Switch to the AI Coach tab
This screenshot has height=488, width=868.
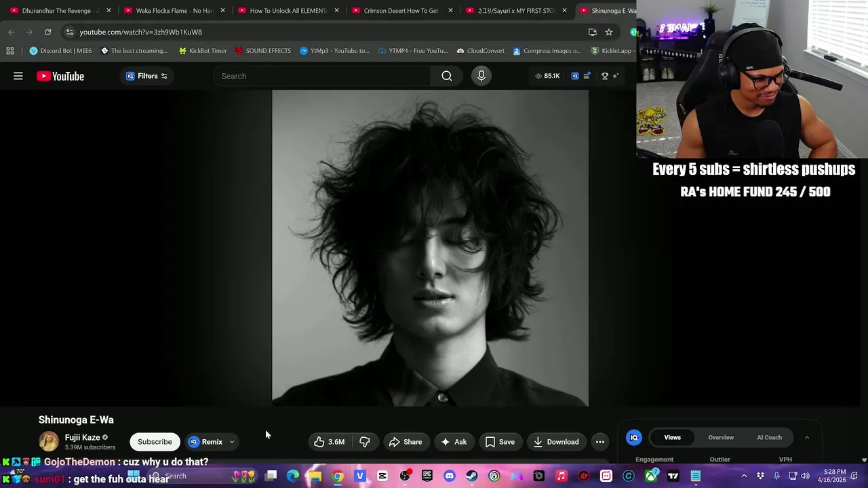tap(769, 438)
